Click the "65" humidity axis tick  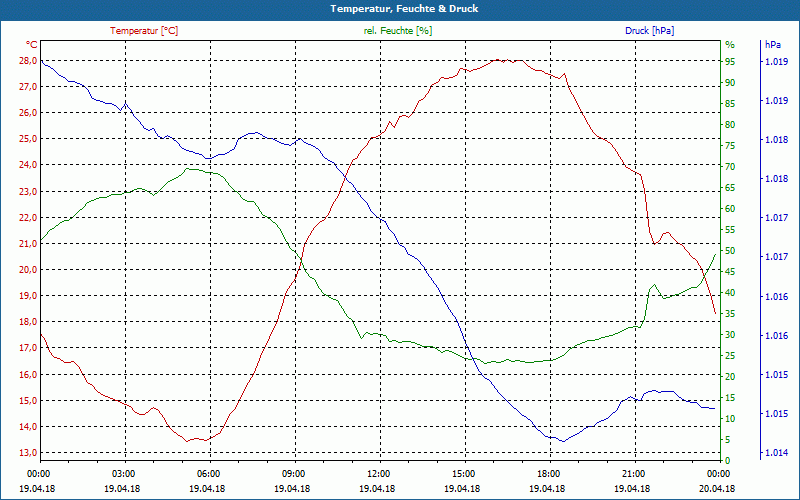pos(730,188)
